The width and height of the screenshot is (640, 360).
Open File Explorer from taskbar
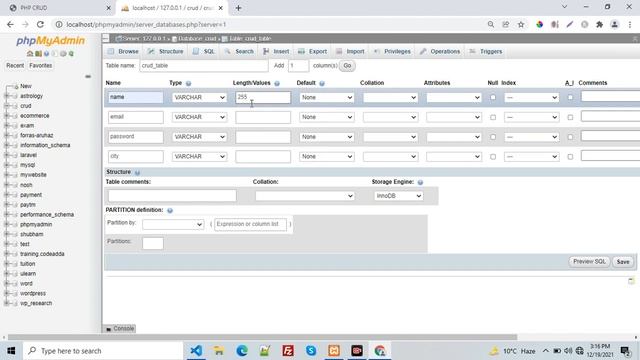pos(219,351)
